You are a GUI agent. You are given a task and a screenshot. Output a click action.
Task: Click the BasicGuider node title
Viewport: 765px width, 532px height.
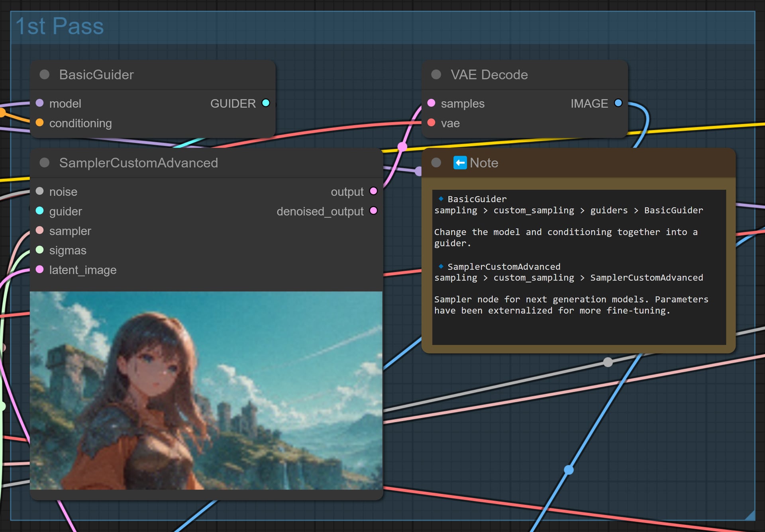[96, 75]
